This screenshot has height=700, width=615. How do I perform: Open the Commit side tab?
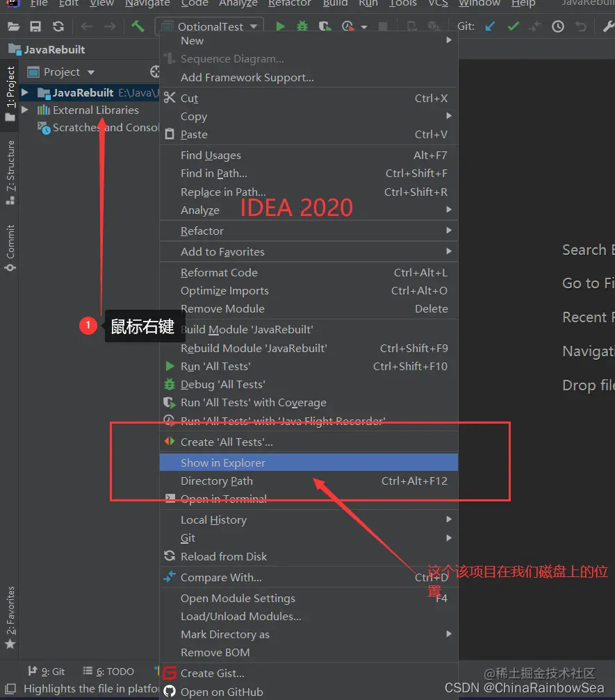pyautogui.click(x=10, y=248)
